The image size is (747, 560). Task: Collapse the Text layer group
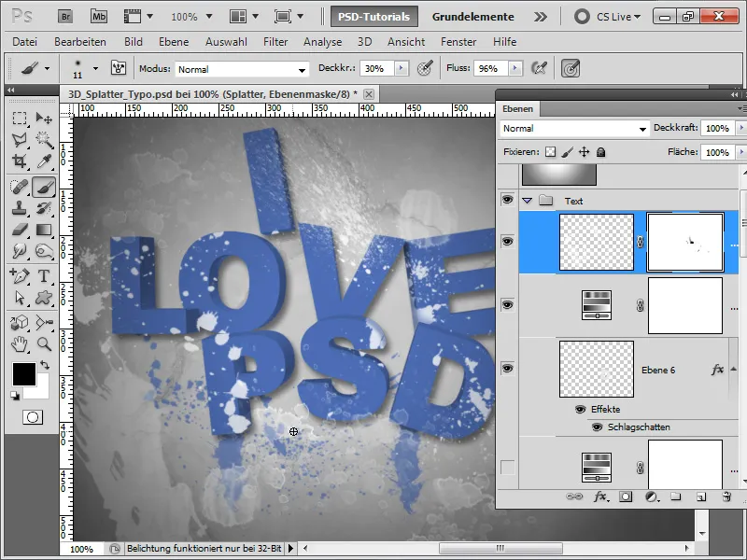click(x=527, y=201)
